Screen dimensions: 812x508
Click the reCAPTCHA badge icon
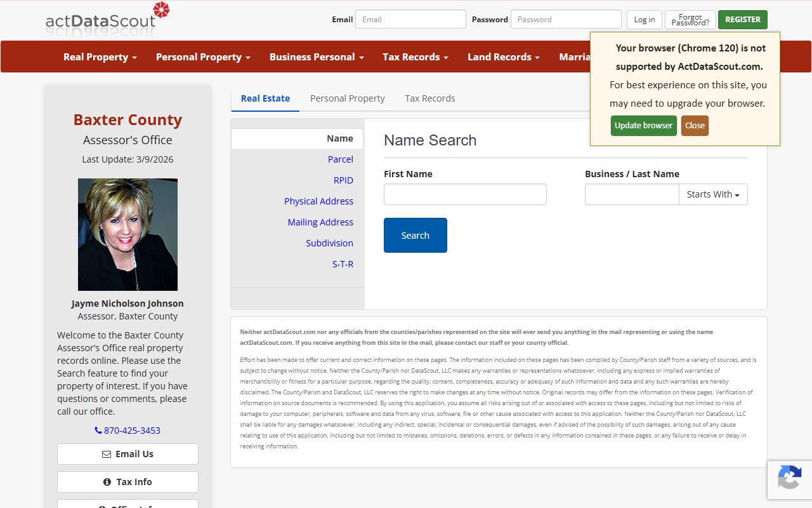pos(789,478)
